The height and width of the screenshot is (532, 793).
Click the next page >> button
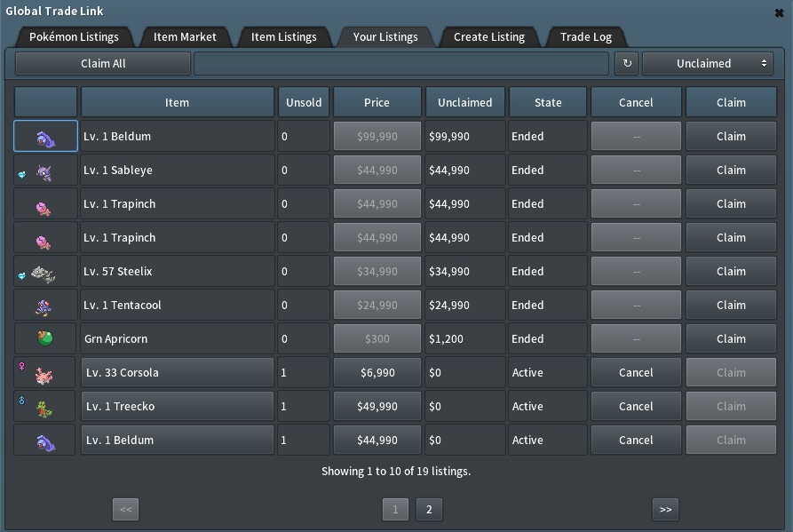pyautogui.click(x=665, y=509)
